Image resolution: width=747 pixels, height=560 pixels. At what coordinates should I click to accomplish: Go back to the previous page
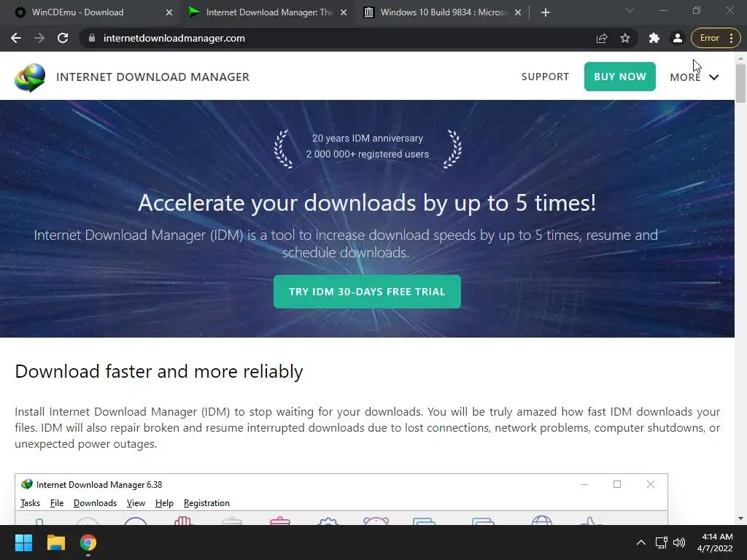[16, 38]
